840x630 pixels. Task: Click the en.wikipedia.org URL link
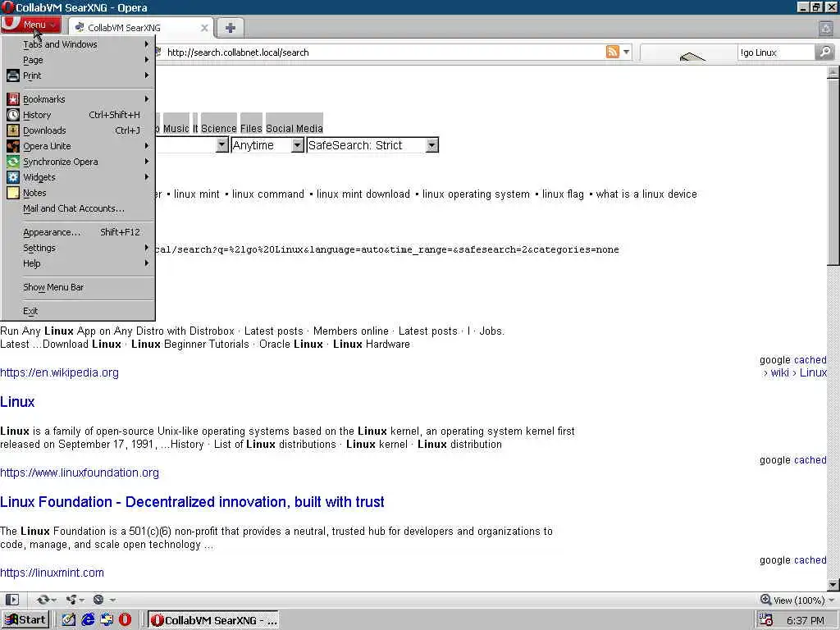tap(59, 372)
